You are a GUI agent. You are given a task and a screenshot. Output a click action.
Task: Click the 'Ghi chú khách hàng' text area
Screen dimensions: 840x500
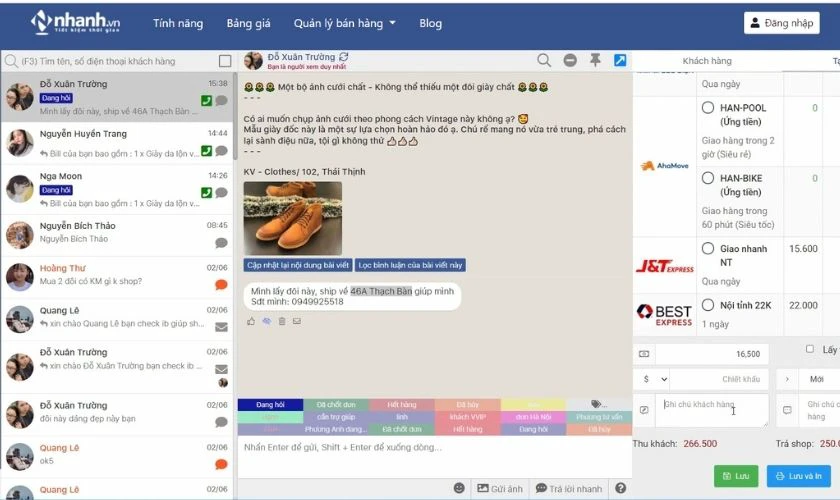pos(711,411)
